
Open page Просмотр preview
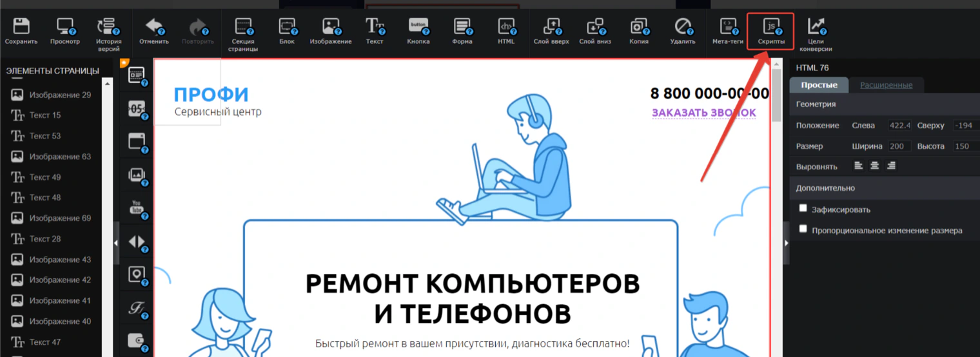click(65, 26)
